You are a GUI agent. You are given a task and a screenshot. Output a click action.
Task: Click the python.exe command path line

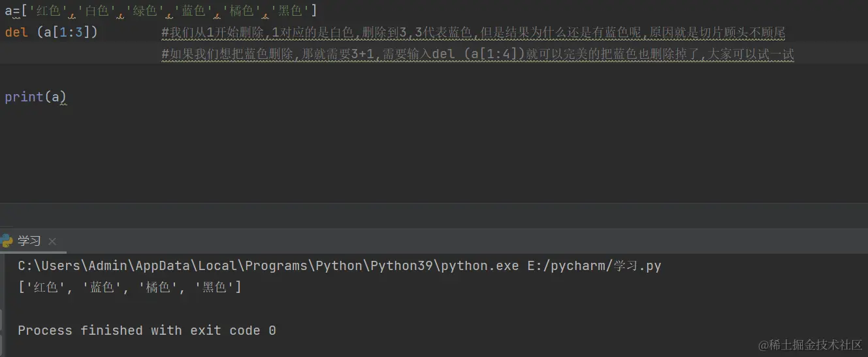pyautogui.click(x=340, y=266)
